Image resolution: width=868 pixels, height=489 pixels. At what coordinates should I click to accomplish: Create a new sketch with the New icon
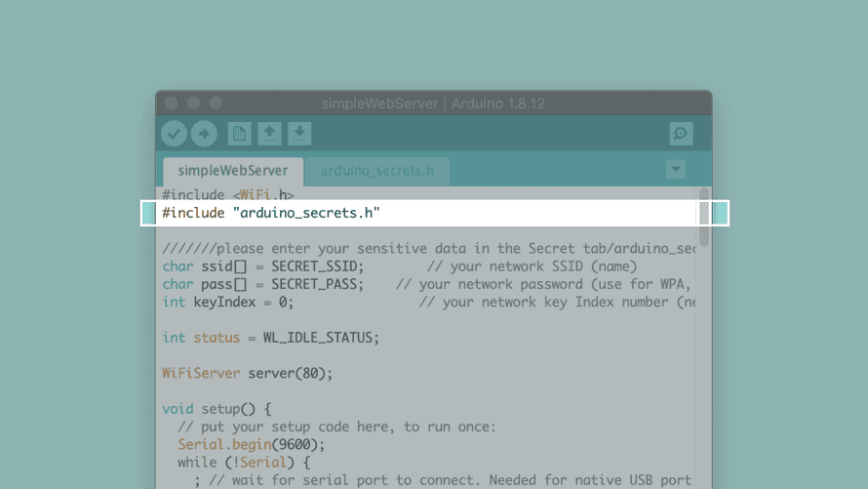coord(239,134)
